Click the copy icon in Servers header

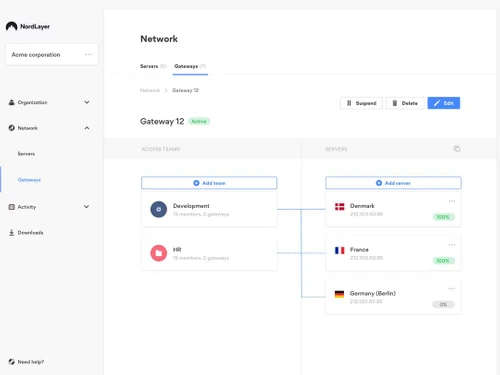(x=457, y=149)
